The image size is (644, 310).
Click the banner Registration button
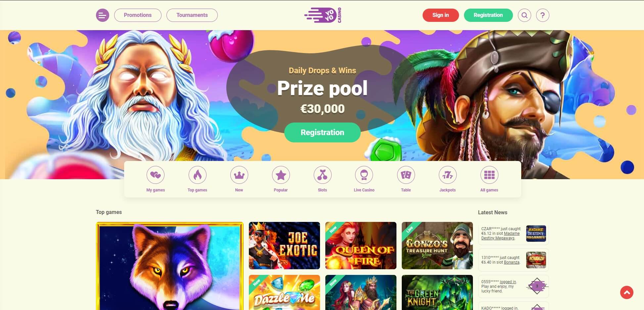(x=322, y=132)
